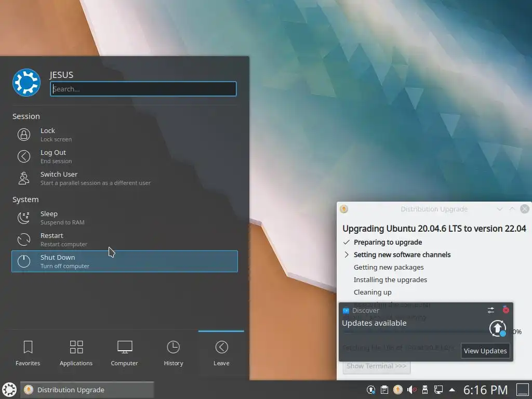
Task: Click the Upgrading Ubuntu 20.04.6 LTS heading
Action: [434, 229]
